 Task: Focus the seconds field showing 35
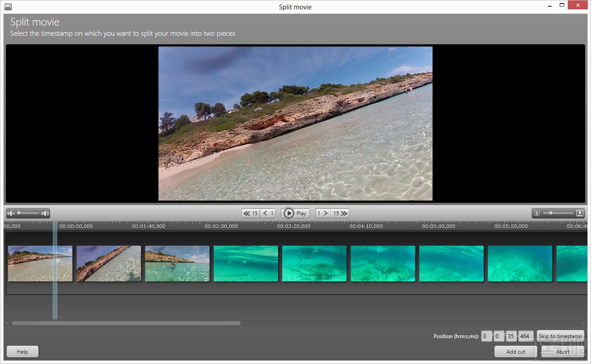(x=511, y=336)
